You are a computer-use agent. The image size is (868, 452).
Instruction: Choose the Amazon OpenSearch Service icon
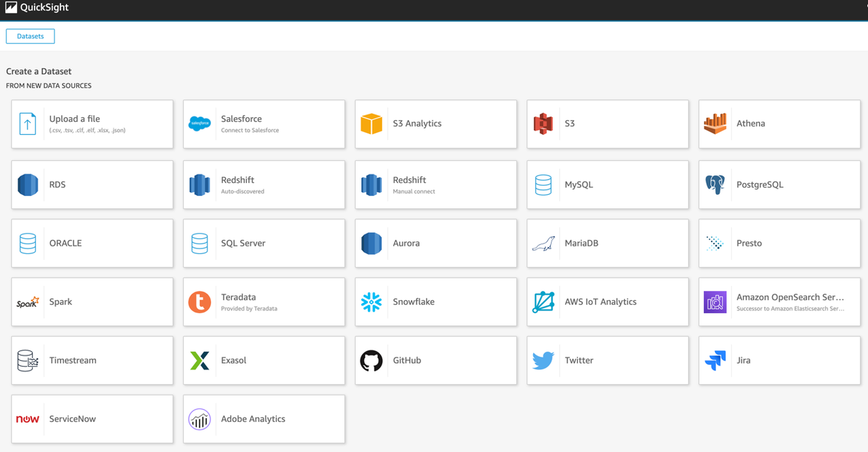coord(715,302)
